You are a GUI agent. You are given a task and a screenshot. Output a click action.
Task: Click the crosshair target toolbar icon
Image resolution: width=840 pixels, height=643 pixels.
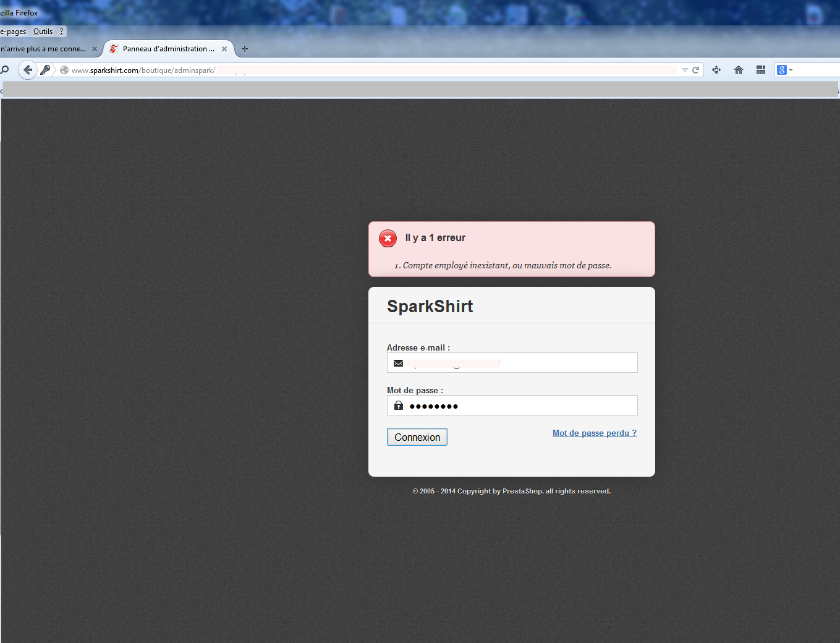click(x=716, y=70)
